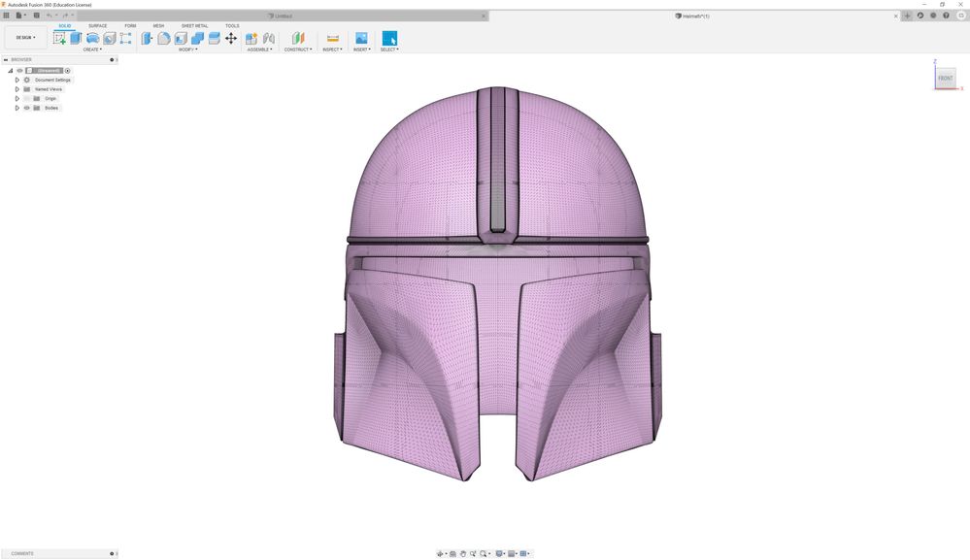Select the Extrude tool in Create
This screenshot has width=970, height=560.
pyautogui.click(x=76, y=38)
